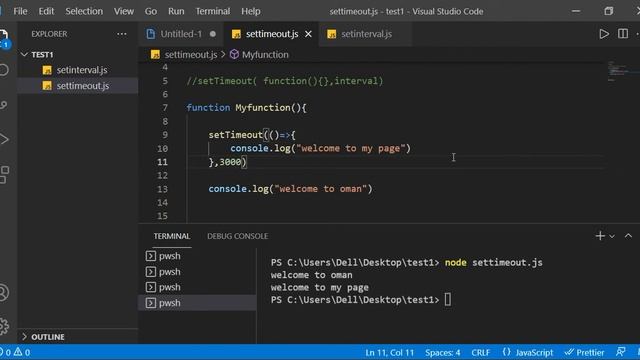Select the TERMINAL panel tab

pyautogui.click(x=172, y=236)
